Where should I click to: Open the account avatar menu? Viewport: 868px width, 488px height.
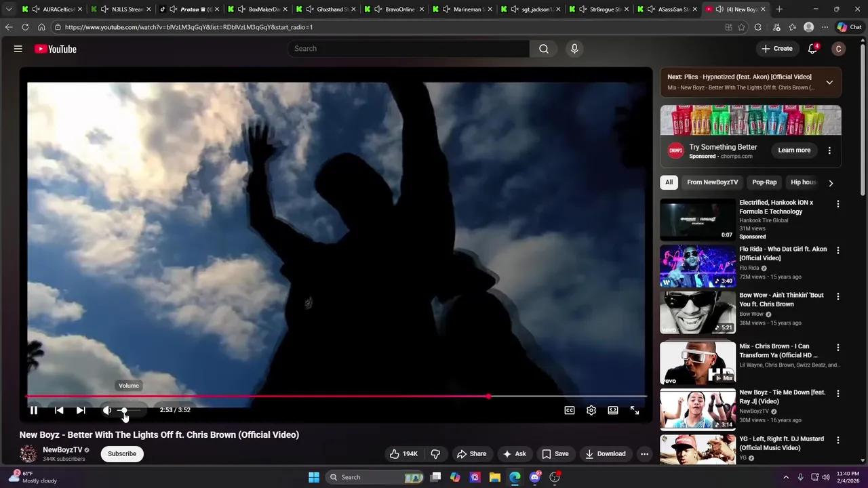(x=839, y=49)
